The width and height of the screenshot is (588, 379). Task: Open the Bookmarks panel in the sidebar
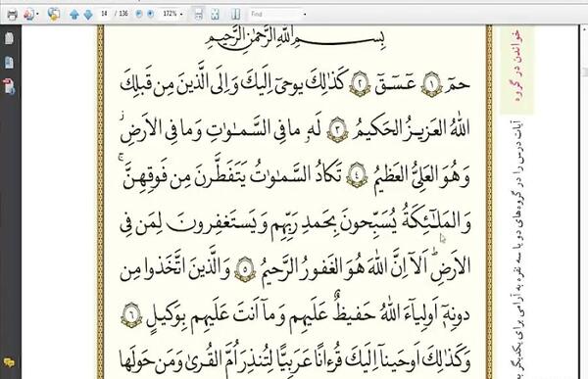coord(9,63)
